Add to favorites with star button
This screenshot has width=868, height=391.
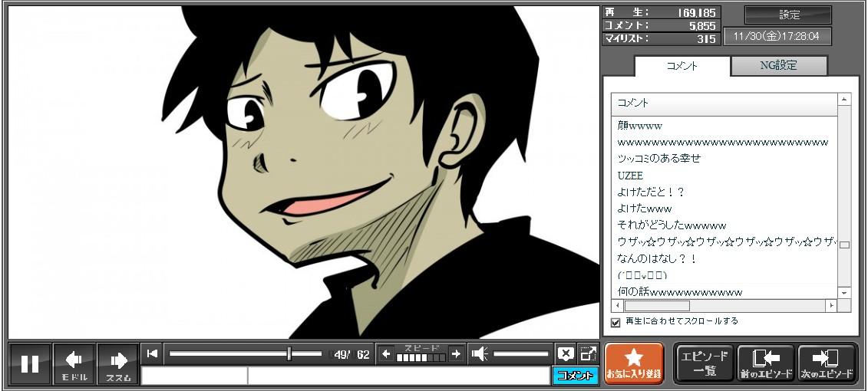(634, 363)
